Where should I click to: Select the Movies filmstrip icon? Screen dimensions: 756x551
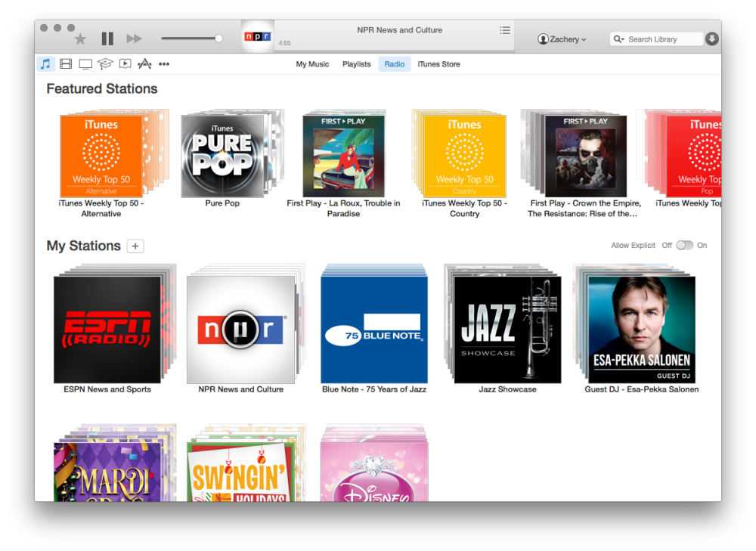click(66, 63)
